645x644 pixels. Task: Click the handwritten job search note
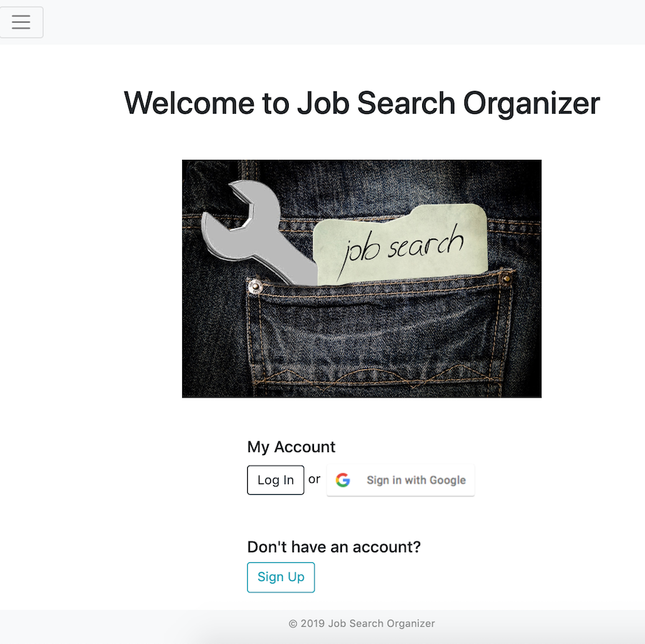click(400, 244)
